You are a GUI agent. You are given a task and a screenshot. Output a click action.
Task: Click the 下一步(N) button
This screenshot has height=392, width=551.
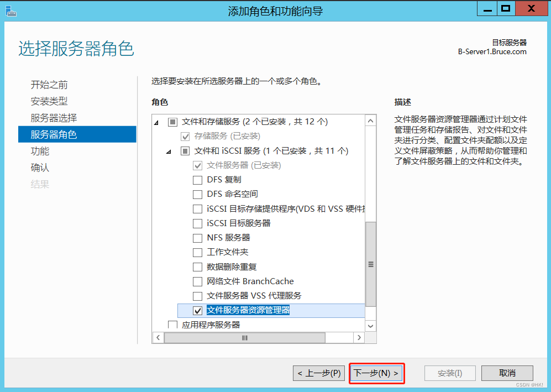point(376,373)
